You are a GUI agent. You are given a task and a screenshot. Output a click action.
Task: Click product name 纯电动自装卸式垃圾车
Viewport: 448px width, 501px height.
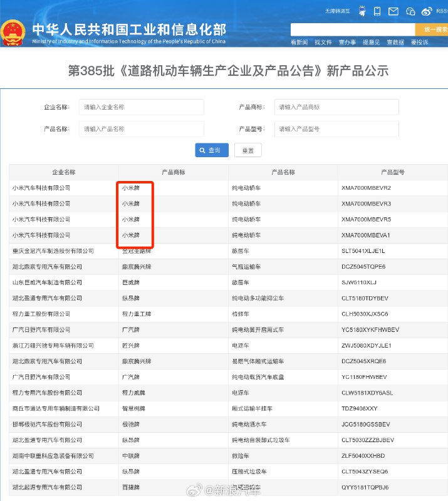point(261,440)
